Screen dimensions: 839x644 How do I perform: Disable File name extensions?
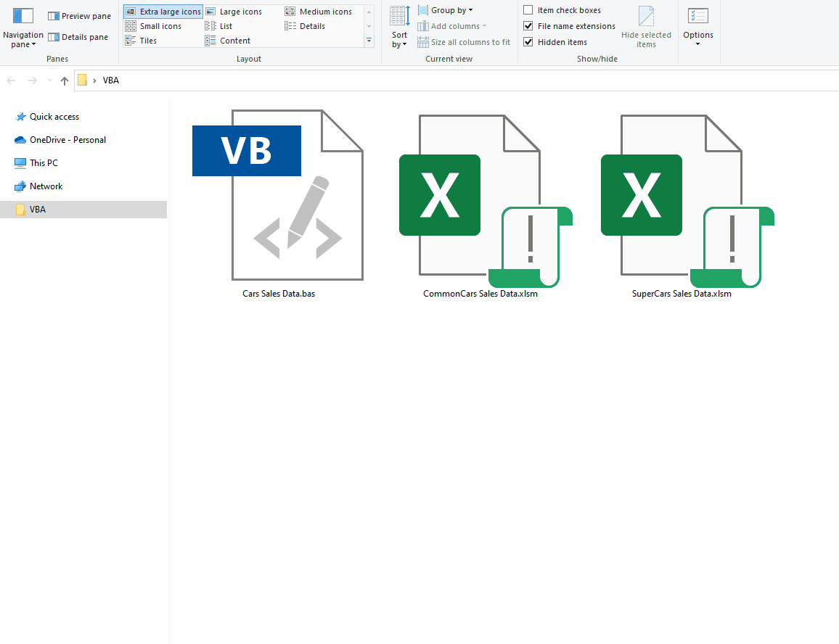click(528, 25)
